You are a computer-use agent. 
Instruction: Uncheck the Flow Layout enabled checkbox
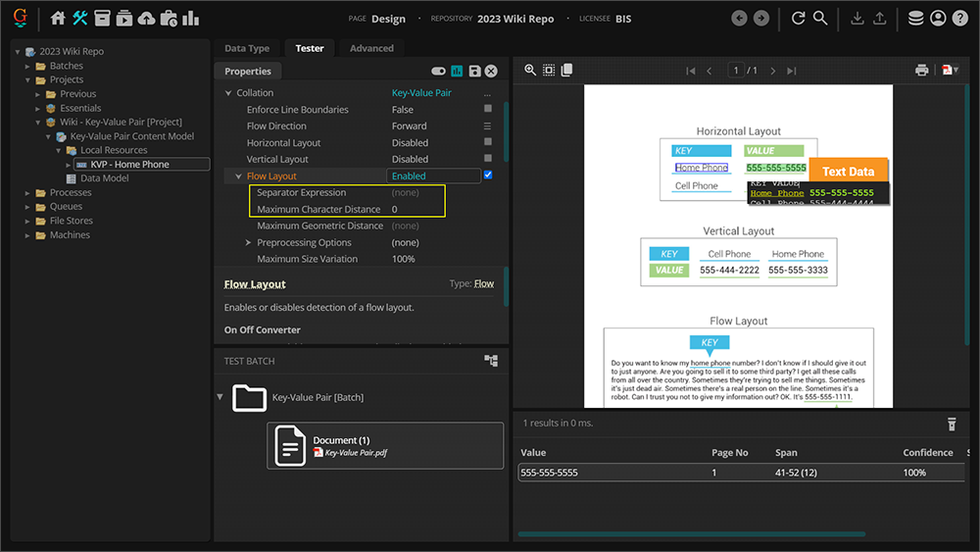(x=488, y=176)
